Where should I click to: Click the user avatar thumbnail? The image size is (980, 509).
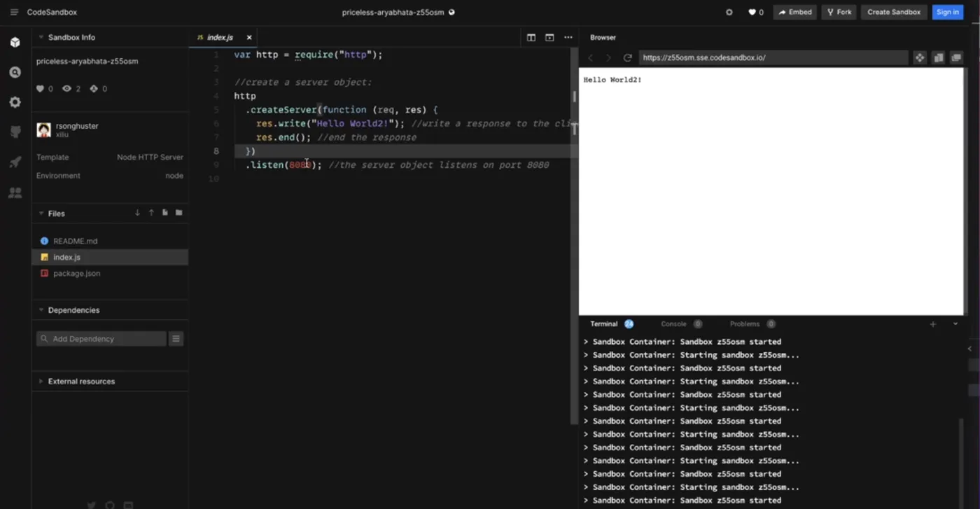(43, 130)
